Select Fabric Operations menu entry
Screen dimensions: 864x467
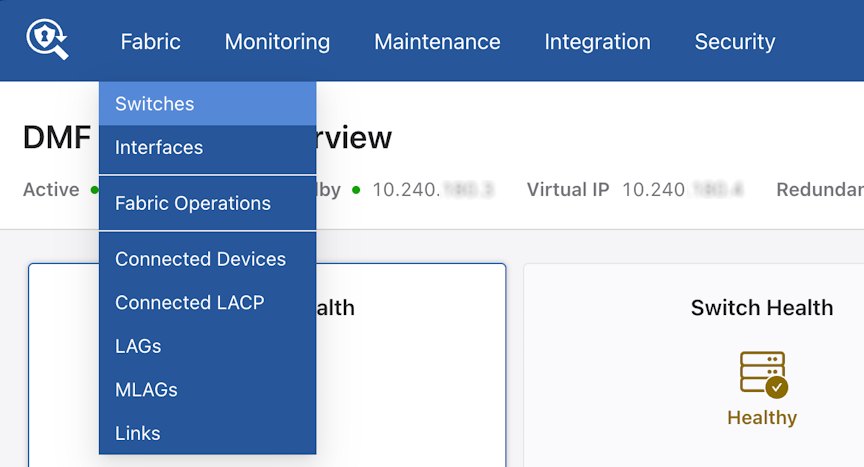pos(208,203)
